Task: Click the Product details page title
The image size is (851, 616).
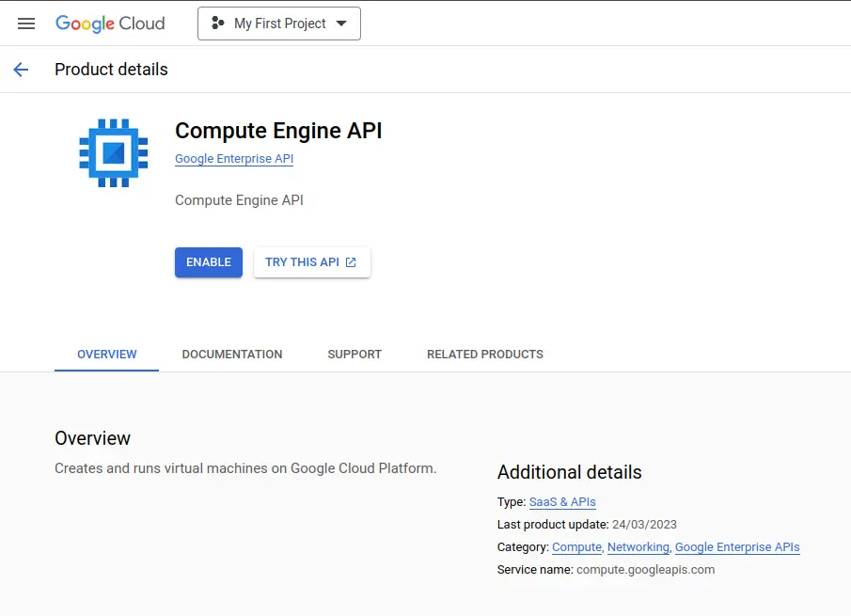Action: click(x=111, y=70)
